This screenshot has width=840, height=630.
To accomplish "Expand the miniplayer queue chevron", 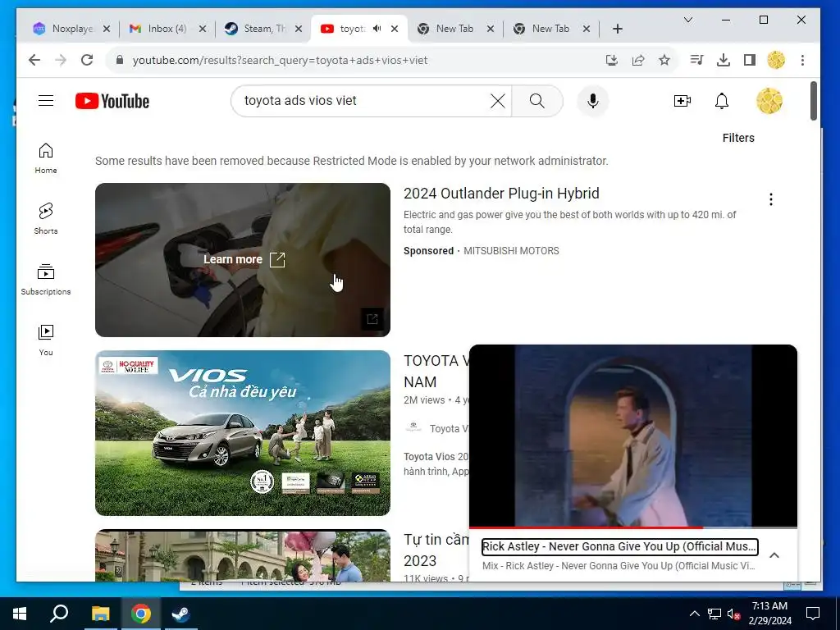I will [774, 555].
